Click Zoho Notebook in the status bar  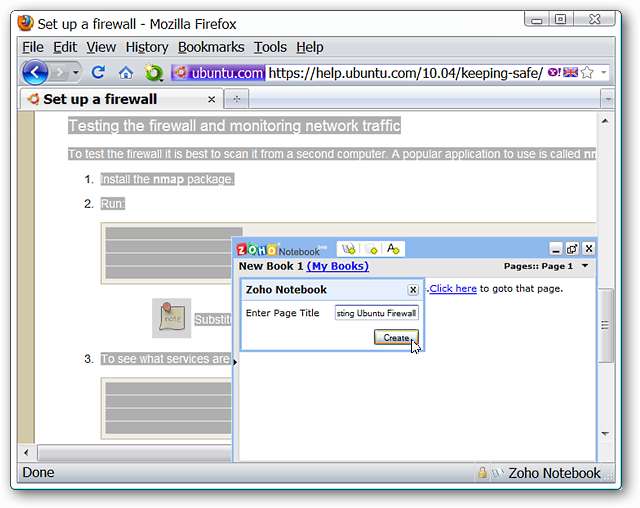tap(554, 473)
